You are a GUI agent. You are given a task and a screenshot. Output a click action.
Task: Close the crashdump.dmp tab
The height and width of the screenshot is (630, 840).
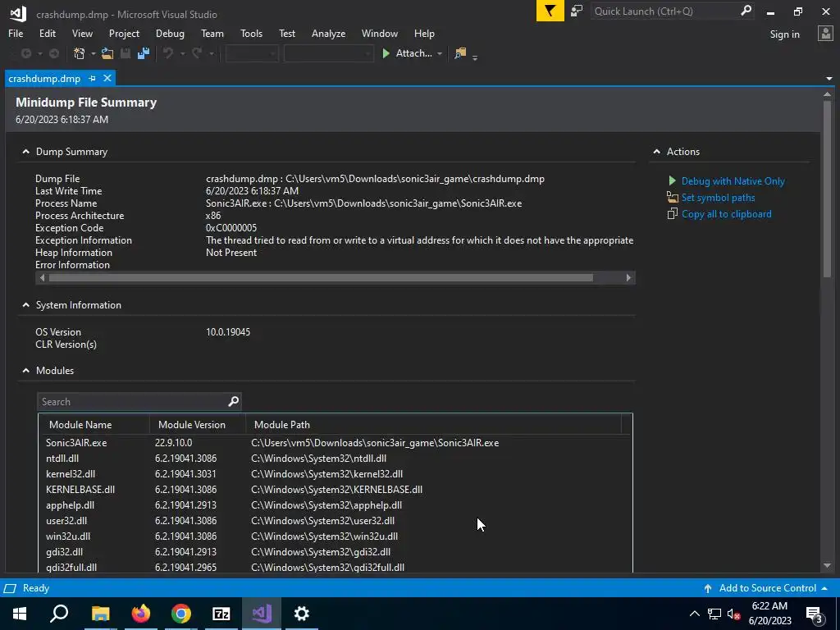107,78
